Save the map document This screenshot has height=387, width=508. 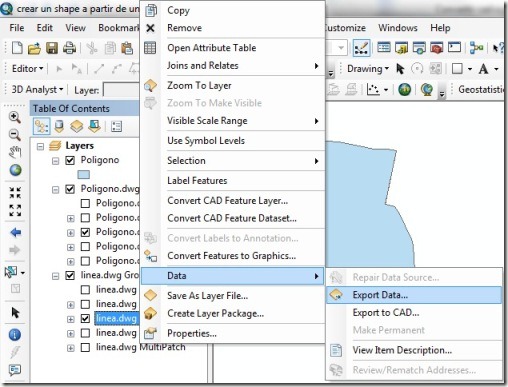pyautogui.click(x=52, y=48)
